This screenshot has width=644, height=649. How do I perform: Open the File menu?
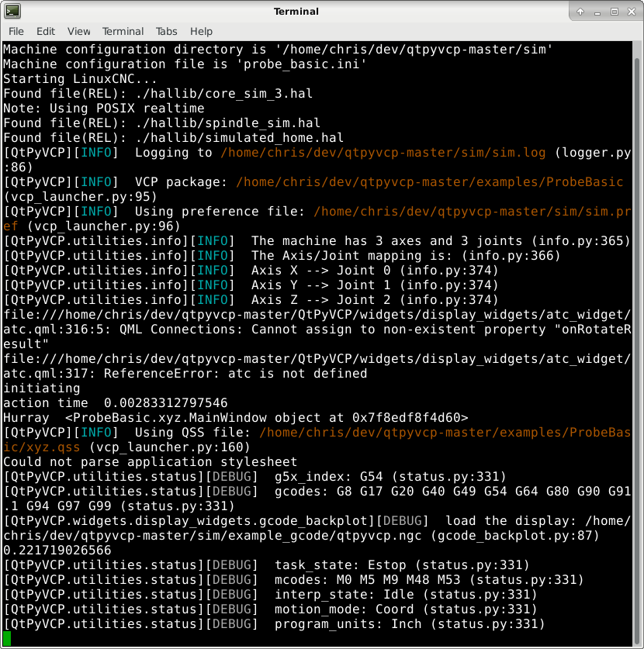16,32
